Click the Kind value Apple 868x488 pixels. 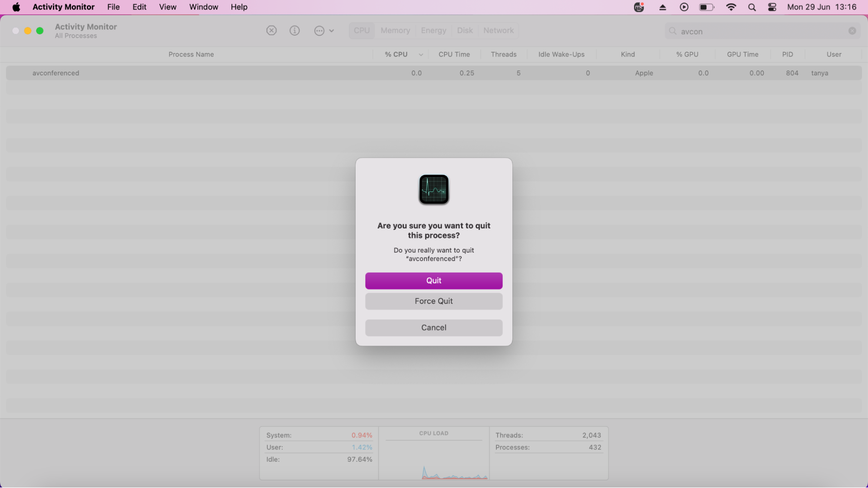pyautogui.click(x=644, y=73)
